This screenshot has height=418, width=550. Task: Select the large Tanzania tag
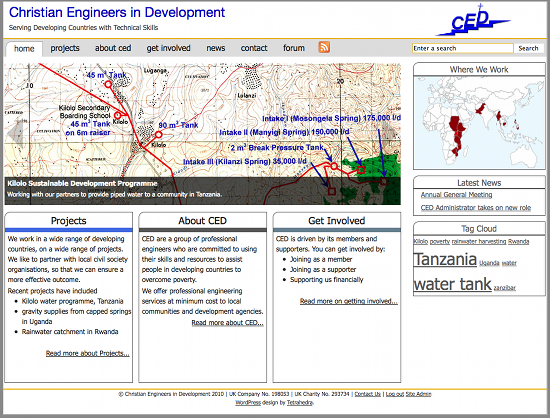click(x=445, y=259)
